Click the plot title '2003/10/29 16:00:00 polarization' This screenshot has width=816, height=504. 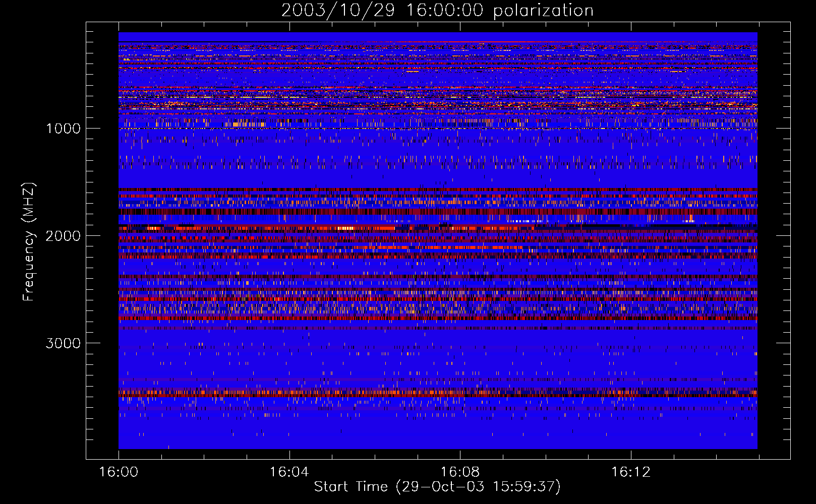point(437,11)
